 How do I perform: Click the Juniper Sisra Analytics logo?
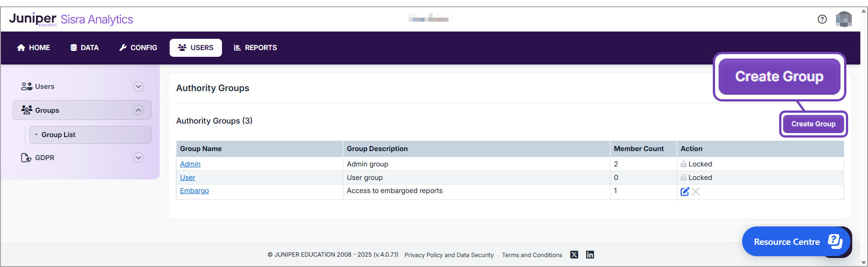pos(71,19)
